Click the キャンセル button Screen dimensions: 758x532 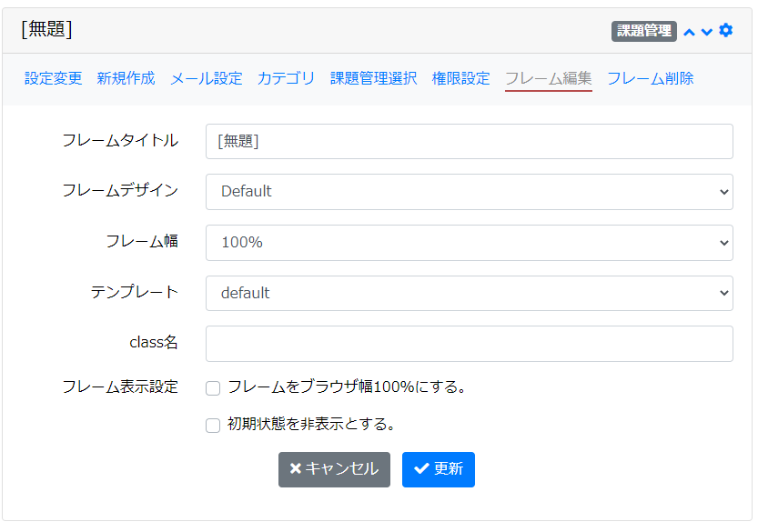click(x=333, y=469)
